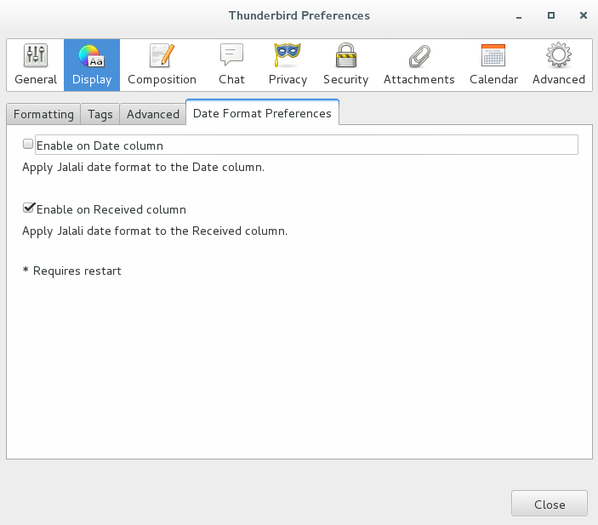Open Security padlock preferences
Image resolution: width=598 pixels, height=525 pixels.
coord(346,65)
